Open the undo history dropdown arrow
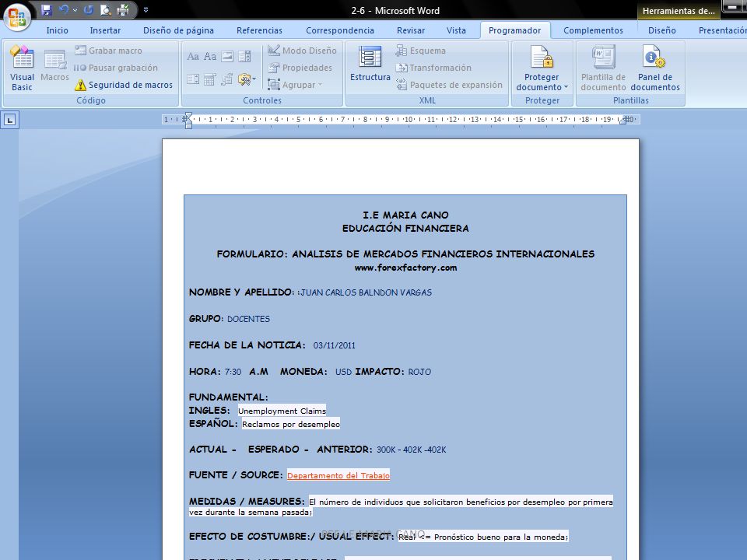Image resolution: width=747 pixels, height=560 pixels. (x=75, y=10)
